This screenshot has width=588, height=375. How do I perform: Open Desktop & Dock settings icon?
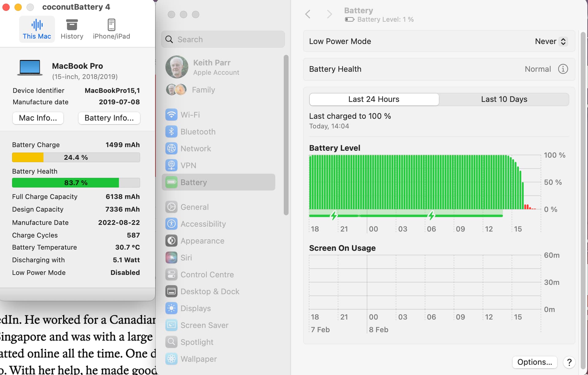click(x=171, y=291)
